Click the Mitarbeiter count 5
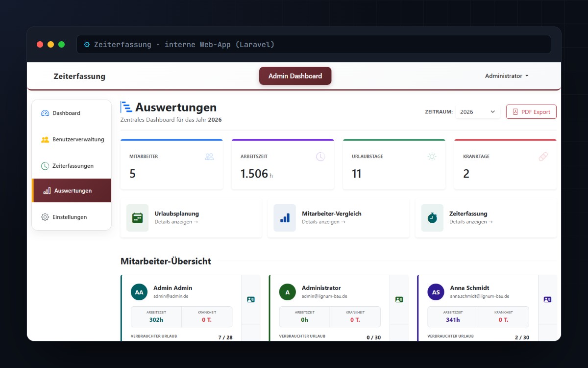The image size is (588, 368). click(x=132, y=174)
